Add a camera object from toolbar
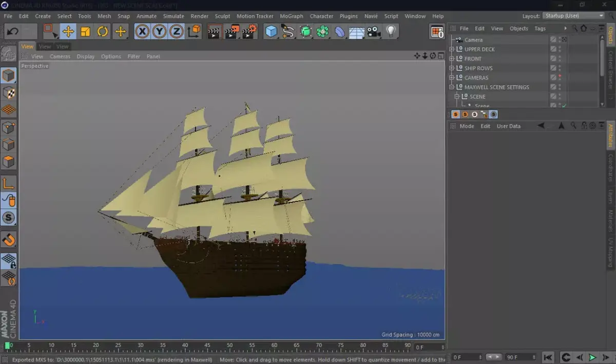Viewport: 616px width, 364px height. [x=374, y=32]
